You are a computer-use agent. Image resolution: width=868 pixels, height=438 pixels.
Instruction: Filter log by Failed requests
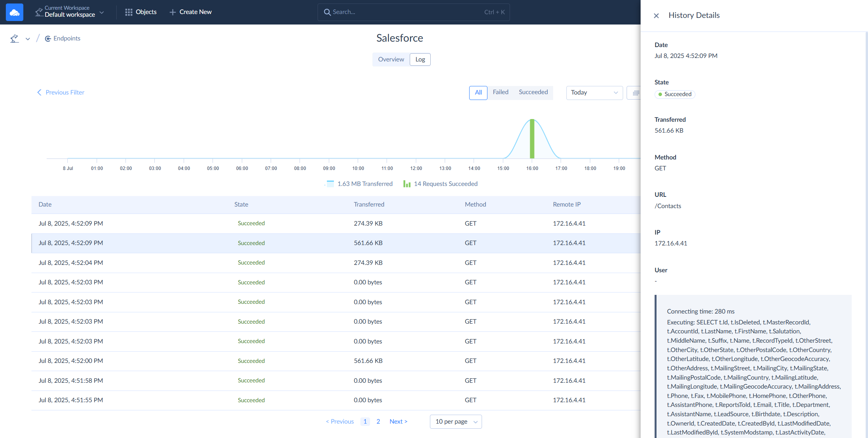point(501,92)
